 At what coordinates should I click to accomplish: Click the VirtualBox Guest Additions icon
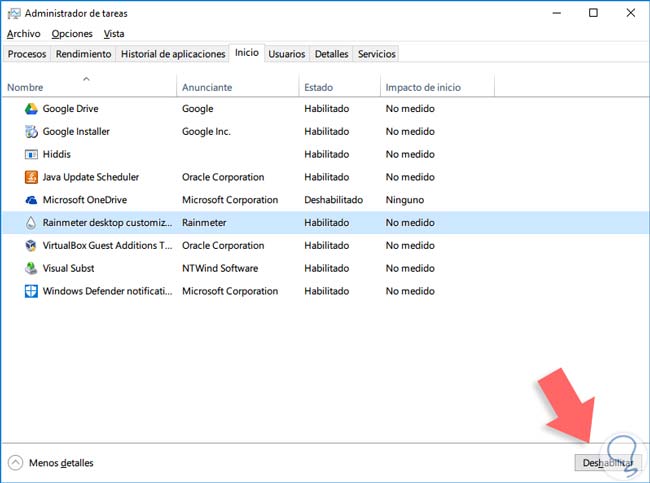click(x=32, y=246)
